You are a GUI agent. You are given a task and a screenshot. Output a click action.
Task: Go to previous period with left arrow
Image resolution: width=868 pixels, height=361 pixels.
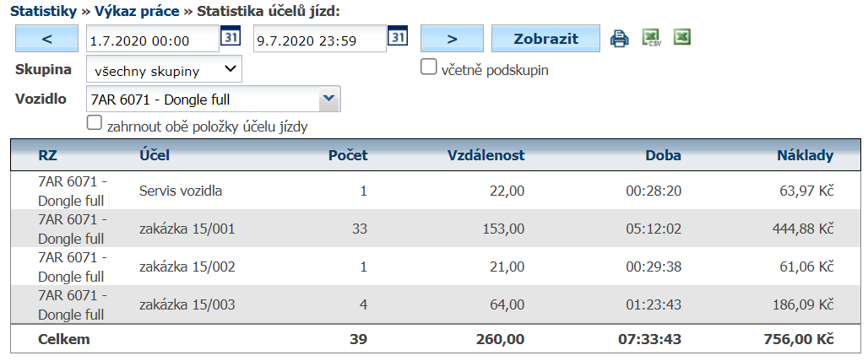click(47, 39)
